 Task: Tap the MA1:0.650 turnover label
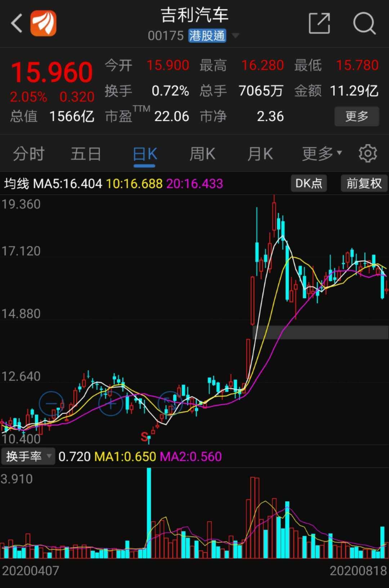click(x=125, y=457)
